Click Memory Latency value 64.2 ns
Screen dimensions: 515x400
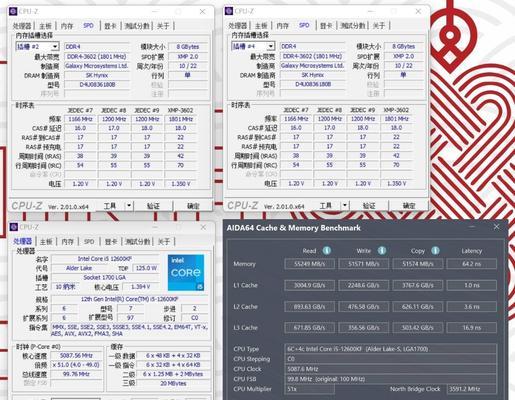click(472, 264)
